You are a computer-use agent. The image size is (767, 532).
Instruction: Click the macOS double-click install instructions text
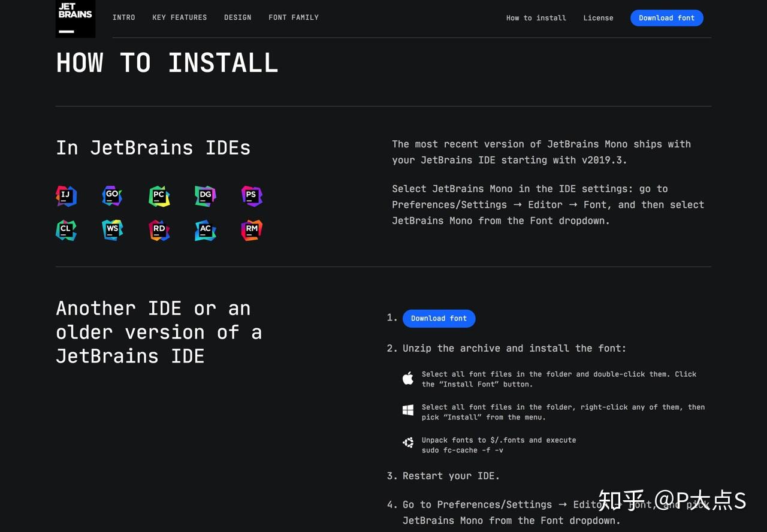[559, 379]
